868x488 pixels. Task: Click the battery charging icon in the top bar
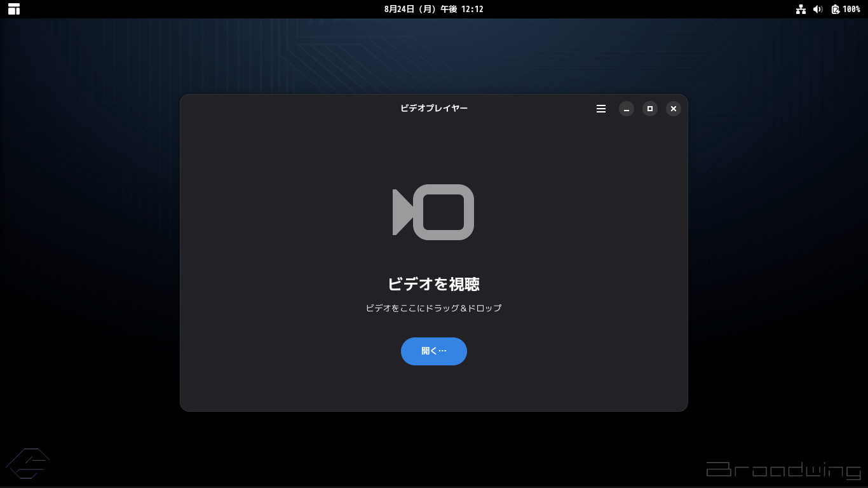tap(836, 9)
